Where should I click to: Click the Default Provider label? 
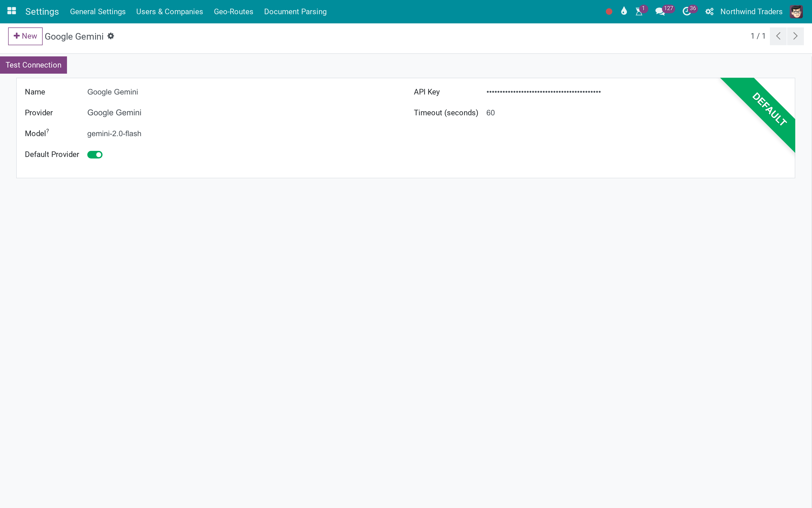click(x=52, y=154)
